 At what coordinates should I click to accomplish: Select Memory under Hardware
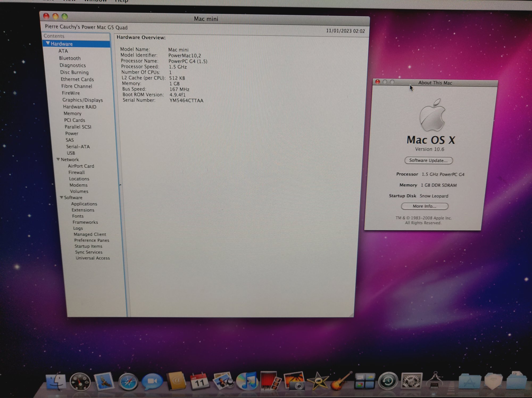(x=72, y=114)
